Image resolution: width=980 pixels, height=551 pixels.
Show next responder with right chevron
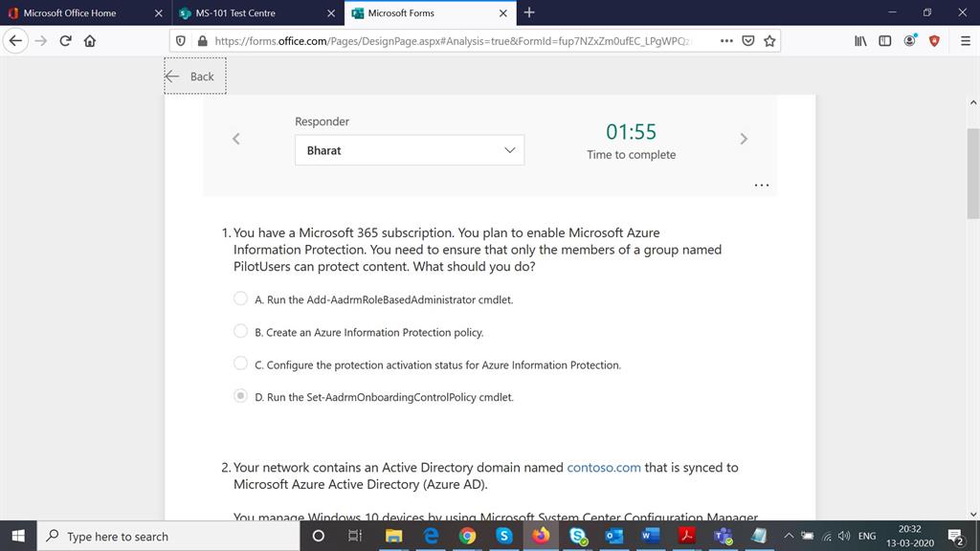(x=744, y=139)
